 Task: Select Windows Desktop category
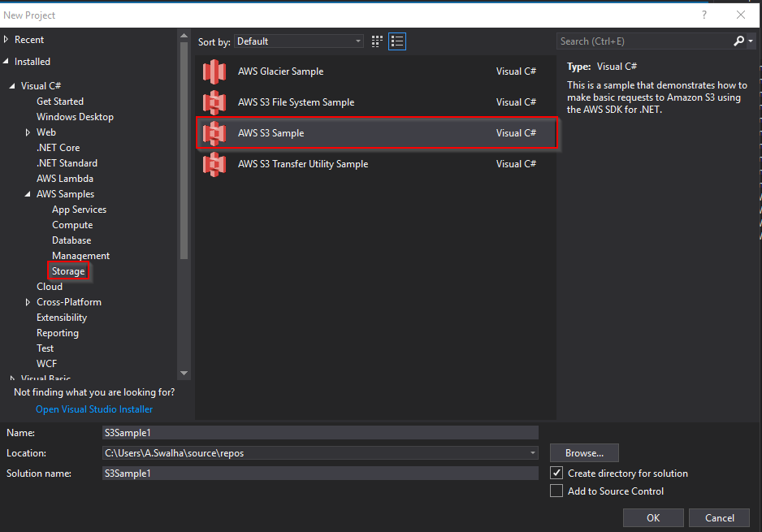click(x=75, y=117)
